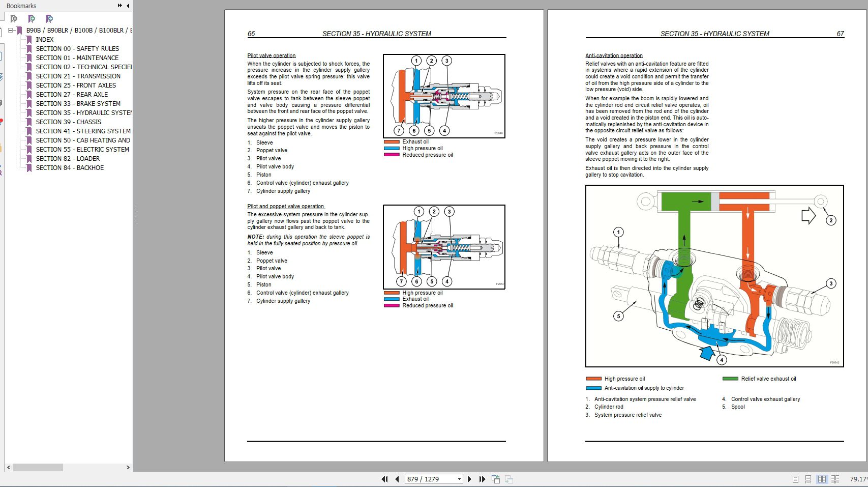Viewport: 868px width, 487px height.
Task: Delete the selected bookmark using the delete icon
Action: point(13,19)
